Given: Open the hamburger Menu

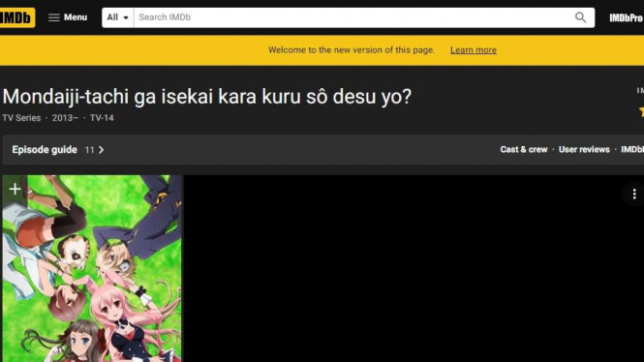Looking at the screenshot, I should (x=68, y=17).
